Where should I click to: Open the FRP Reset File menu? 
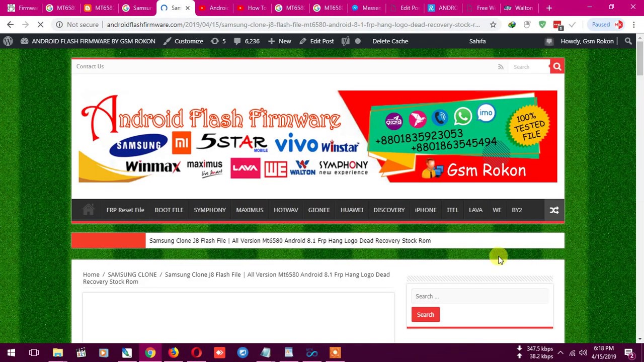click(x=125, y=210)
